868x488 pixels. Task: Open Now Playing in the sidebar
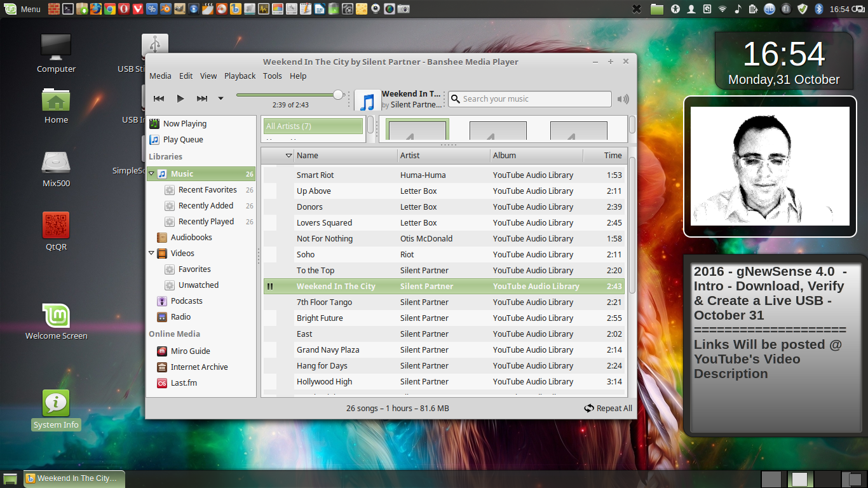[201, 124]
